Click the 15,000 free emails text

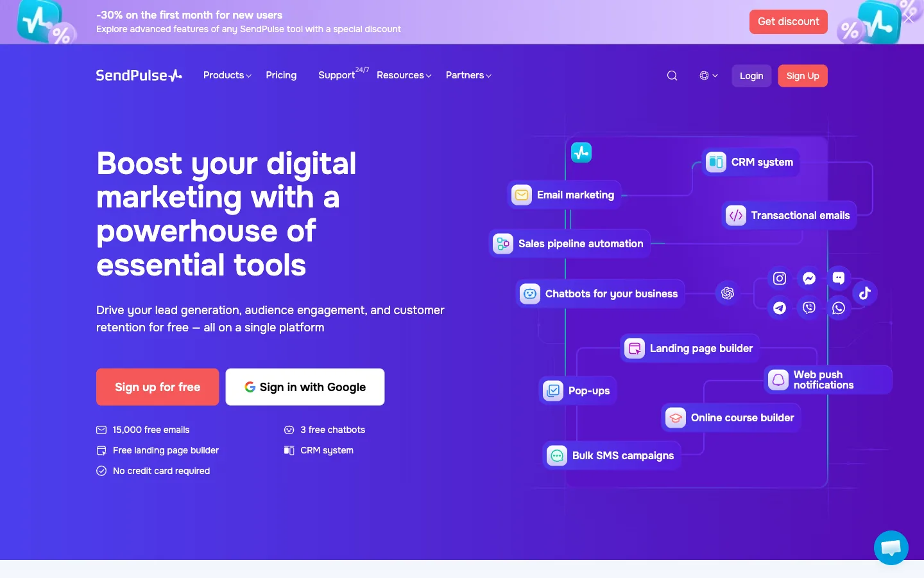coord(151,430)
